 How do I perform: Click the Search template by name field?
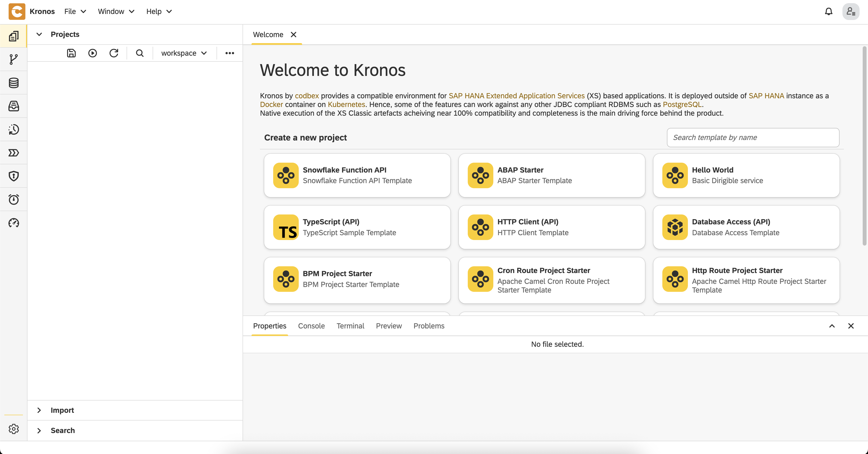(753, 137)
